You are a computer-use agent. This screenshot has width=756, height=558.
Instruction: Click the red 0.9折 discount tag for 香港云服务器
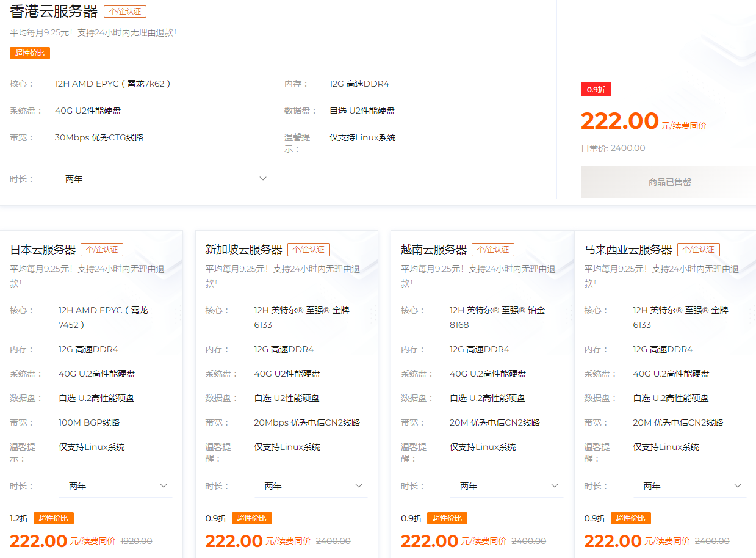click(x=596, y=89)
